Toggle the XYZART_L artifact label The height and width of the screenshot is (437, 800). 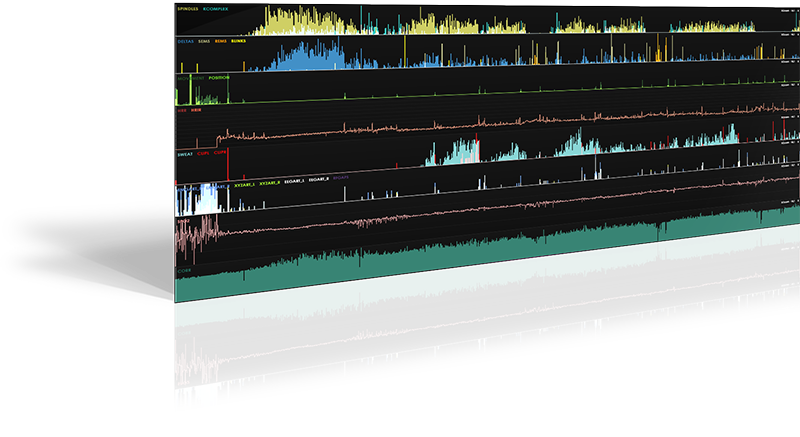243,184
